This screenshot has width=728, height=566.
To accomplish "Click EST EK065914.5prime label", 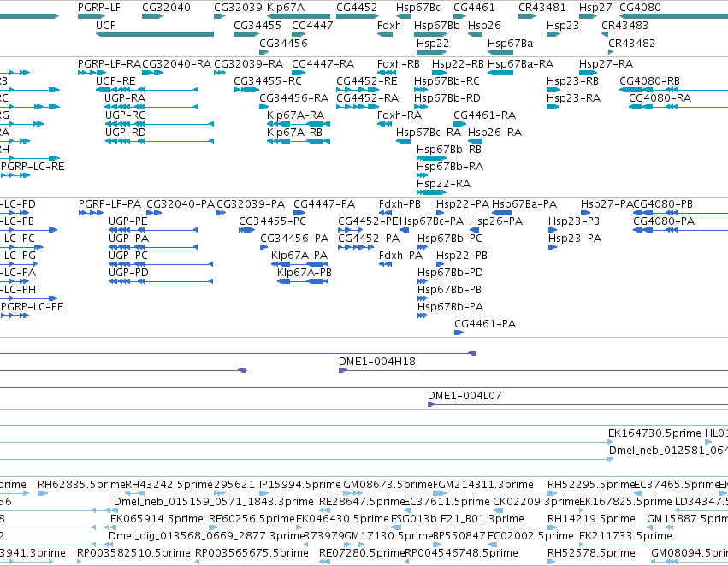I will (x=157, y=519).
